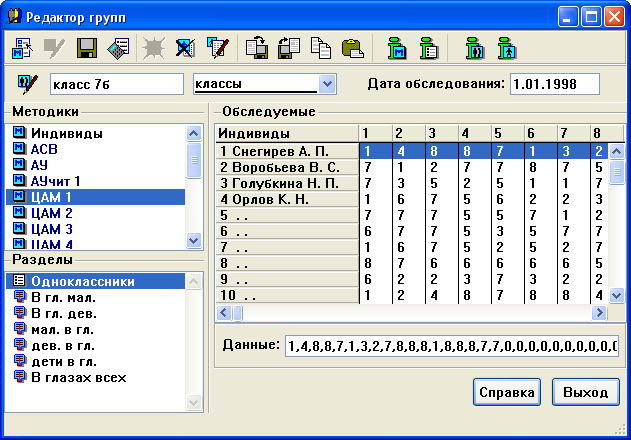Click the green scales icon with one person
631x440 pixels.
[507, 49]
